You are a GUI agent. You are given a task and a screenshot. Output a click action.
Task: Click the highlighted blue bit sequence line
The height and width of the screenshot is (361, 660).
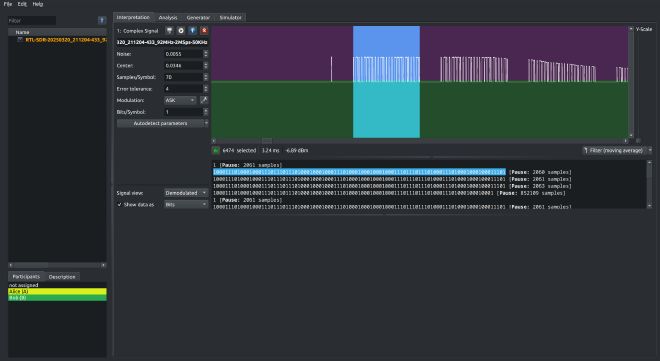pyautogui.click(x=359, y=172)
